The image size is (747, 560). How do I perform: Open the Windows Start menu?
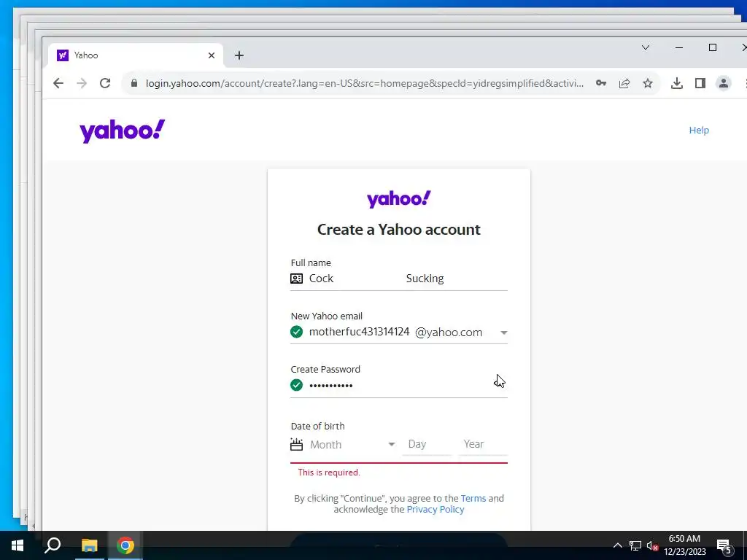pyautogui.click(x=18, y=545)
